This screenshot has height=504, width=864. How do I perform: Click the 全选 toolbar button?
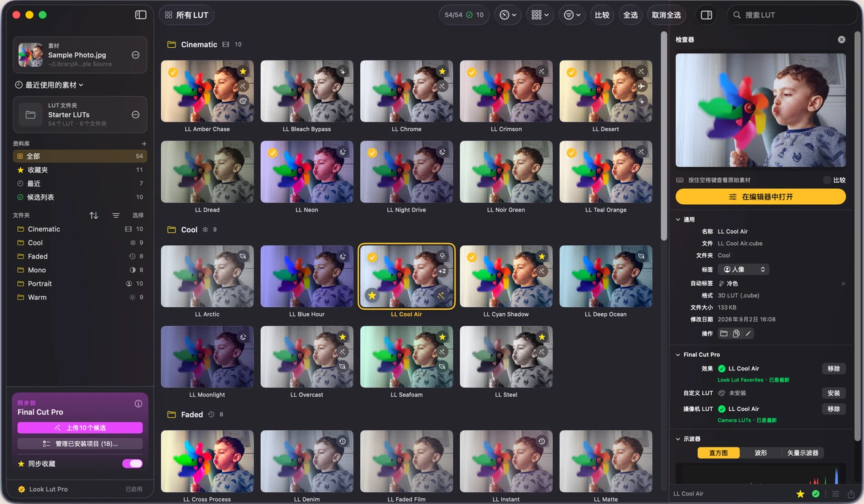pos(630,15)
